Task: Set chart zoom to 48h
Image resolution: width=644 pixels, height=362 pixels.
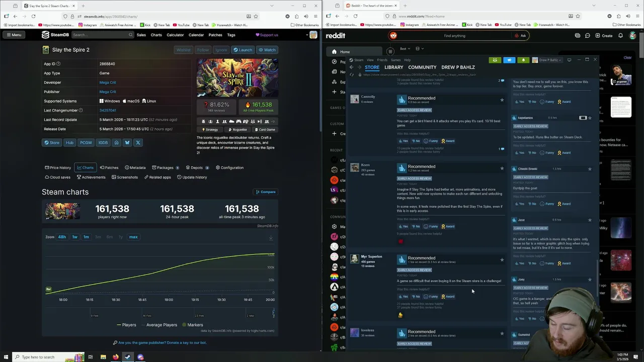Action: coord(62,237)
